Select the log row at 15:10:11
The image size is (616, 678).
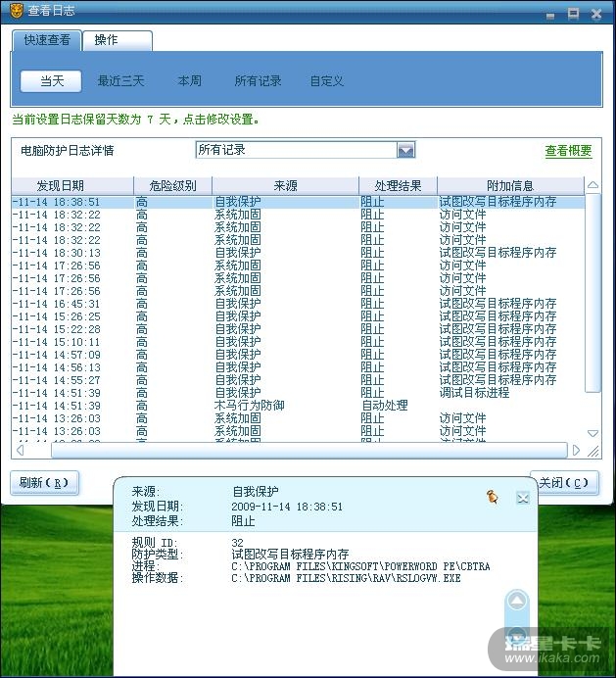click(299, 342)
